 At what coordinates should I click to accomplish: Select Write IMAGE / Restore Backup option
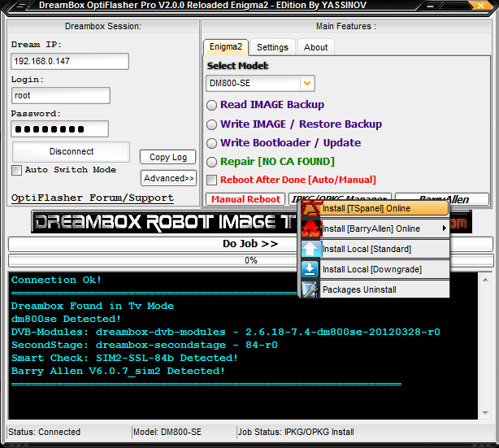click(x=211, y=124)
